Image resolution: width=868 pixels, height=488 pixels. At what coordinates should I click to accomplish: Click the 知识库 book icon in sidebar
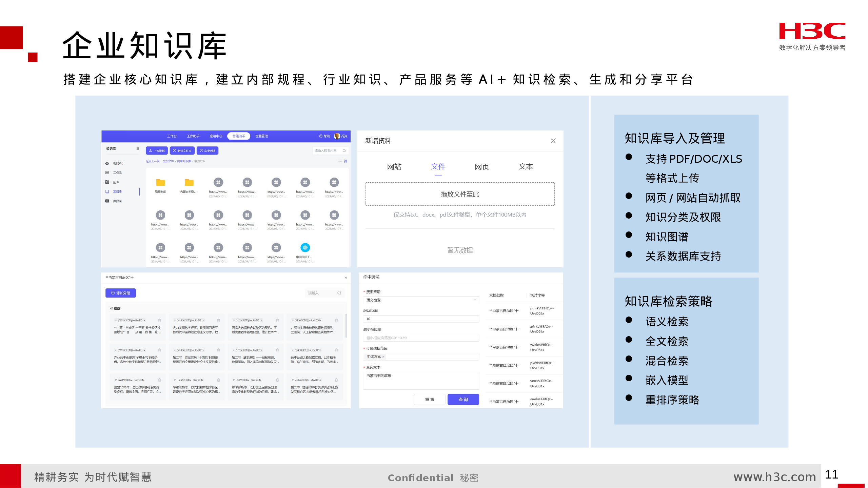pos(107,191)
